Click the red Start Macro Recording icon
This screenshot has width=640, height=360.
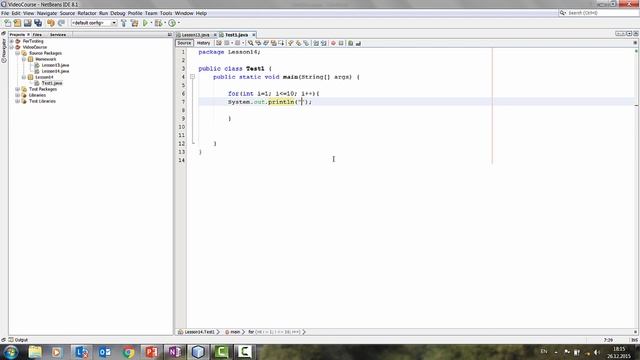click(333, 43)
